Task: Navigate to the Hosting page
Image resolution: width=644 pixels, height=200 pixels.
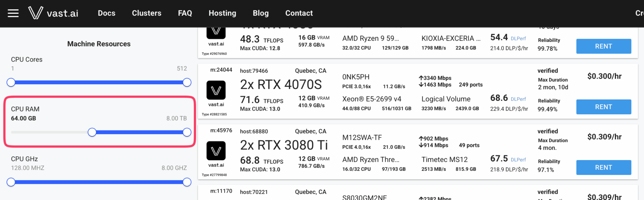Action: (x=222, y=13)
